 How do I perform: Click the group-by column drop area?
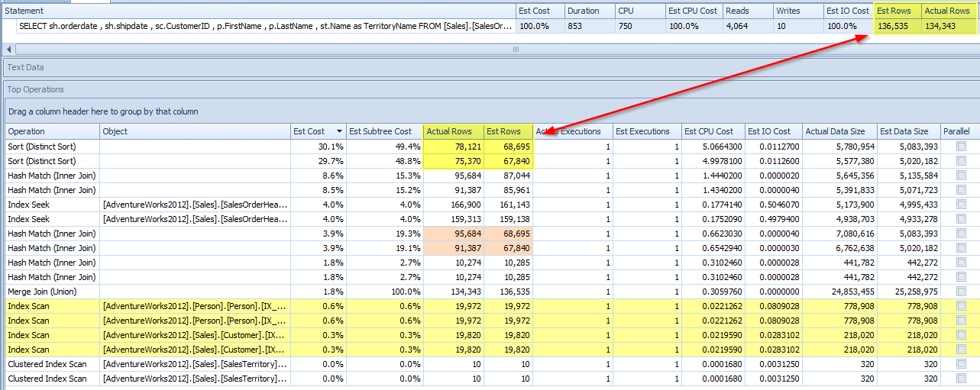[103, 111]
